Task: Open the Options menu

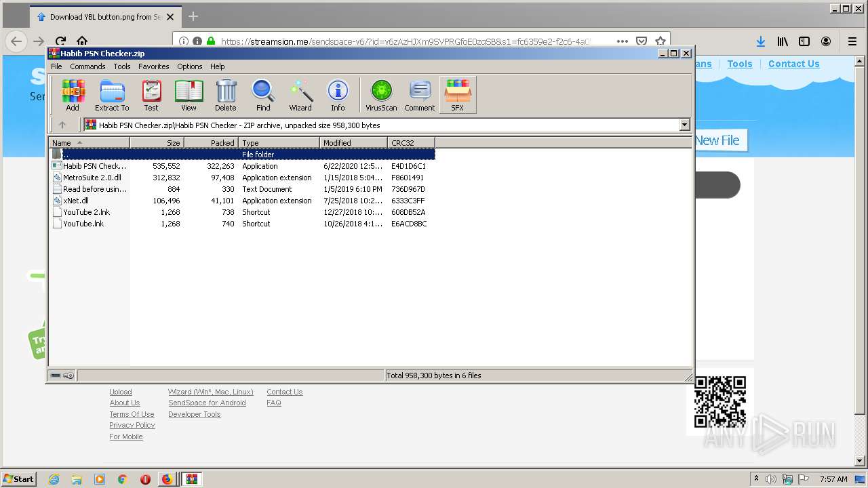Action: tap(190, 66)
